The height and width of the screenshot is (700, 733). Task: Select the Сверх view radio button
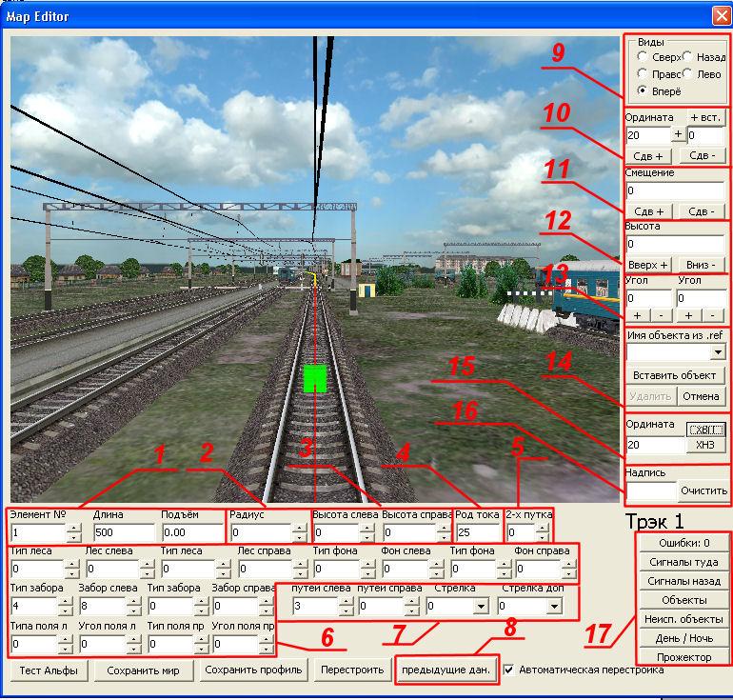click(644, 58)
